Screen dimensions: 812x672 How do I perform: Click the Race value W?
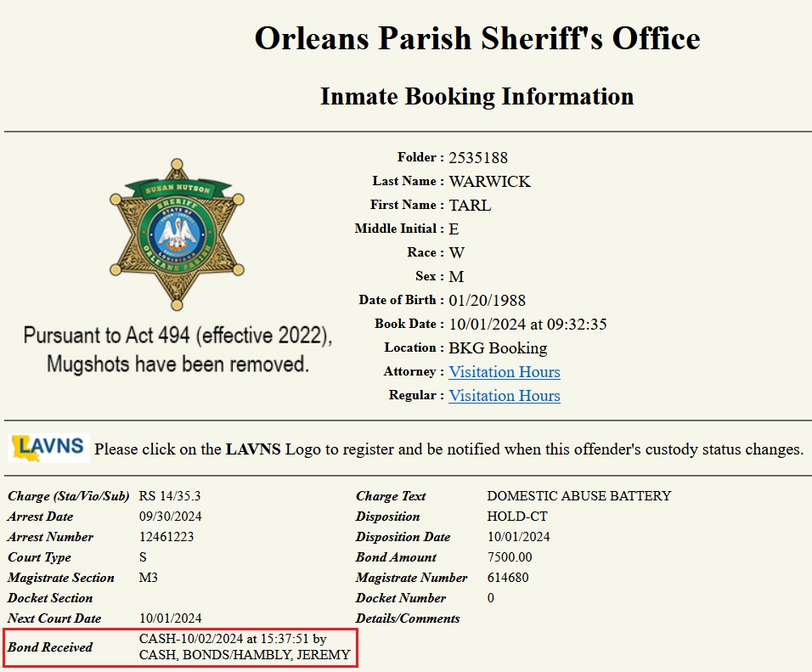point(456,253)
